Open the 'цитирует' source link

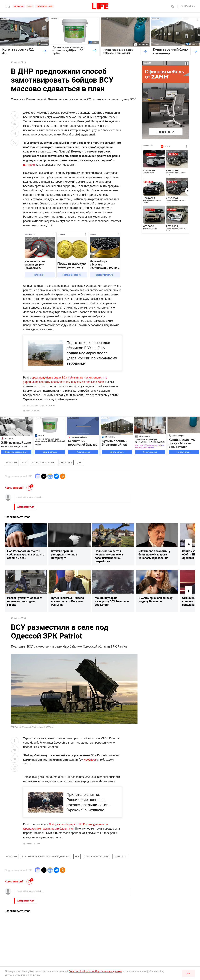[x=29, y=165]
